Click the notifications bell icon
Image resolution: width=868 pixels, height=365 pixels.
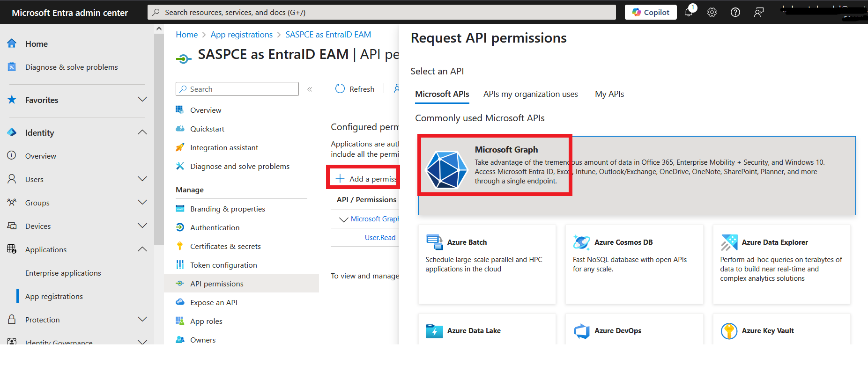coord(689,12)
